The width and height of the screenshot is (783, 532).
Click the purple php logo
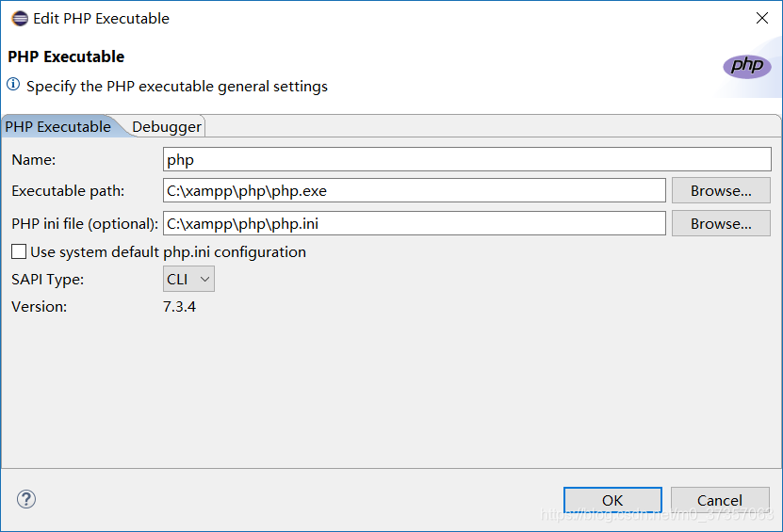click(x=747, y=66)
